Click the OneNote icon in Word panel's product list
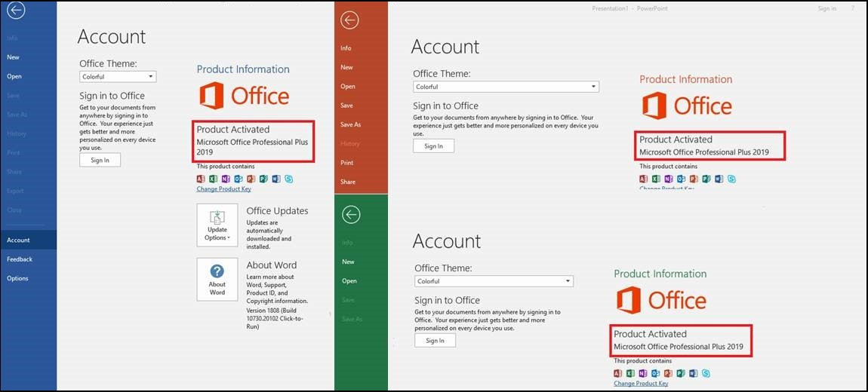 [226, 179]
